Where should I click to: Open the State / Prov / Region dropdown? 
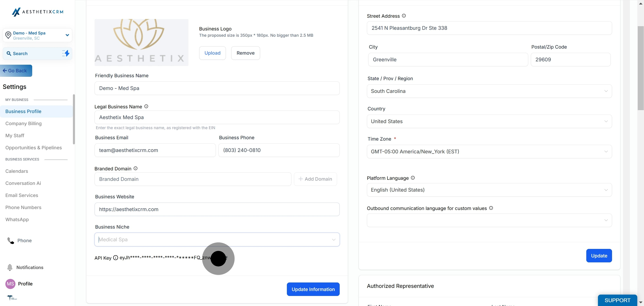coord(489,91)
